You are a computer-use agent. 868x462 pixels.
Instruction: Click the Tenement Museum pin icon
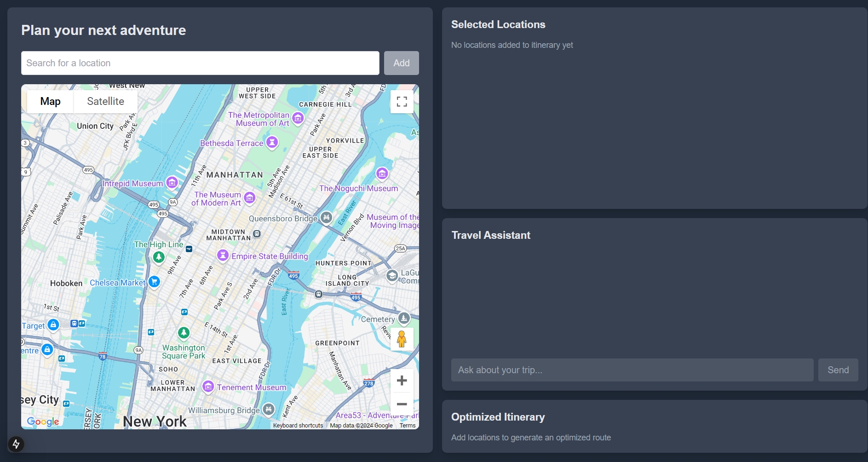point(208,387)
